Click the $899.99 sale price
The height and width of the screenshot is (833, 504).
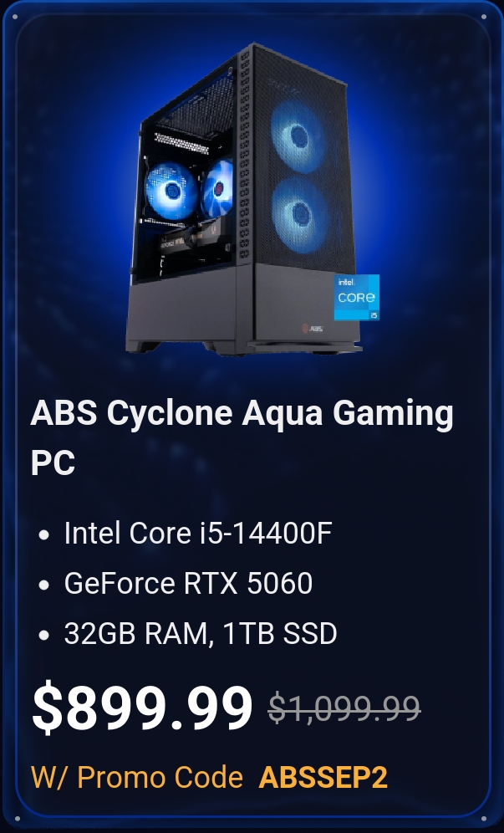142,708
